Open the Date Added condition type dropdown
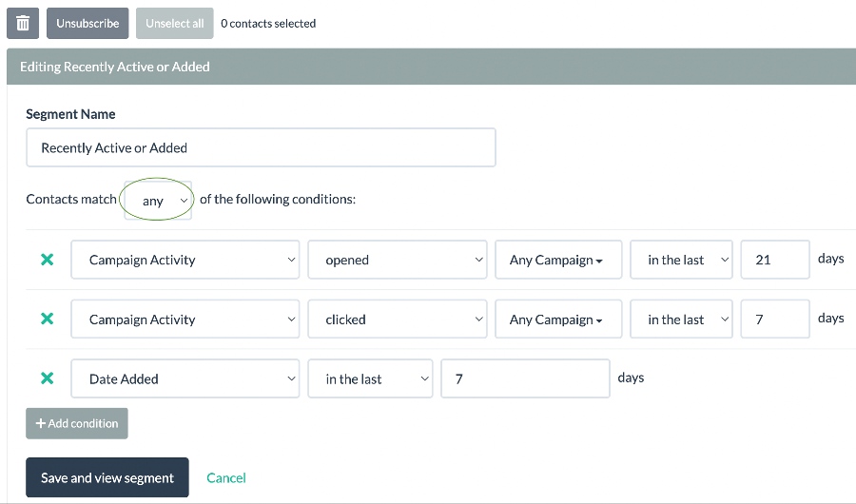 pos(185,378)
